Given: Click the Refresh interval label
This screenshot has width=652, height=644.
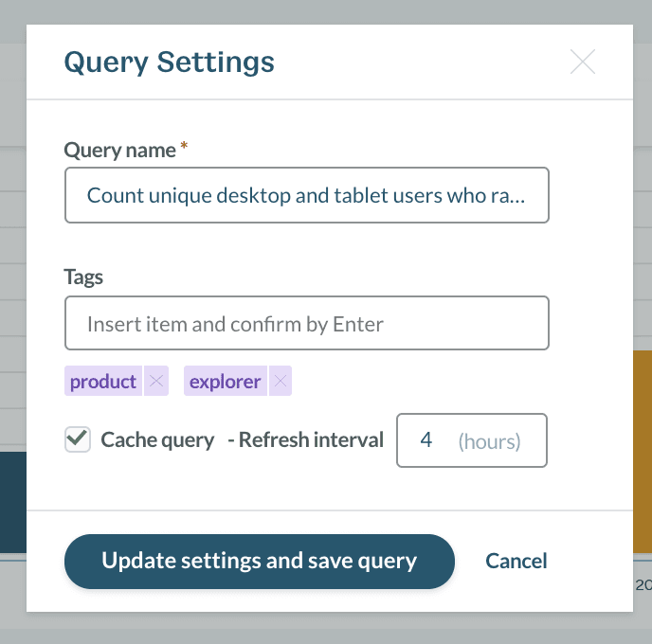Looking at the screenshot, I should click(306, 440).
